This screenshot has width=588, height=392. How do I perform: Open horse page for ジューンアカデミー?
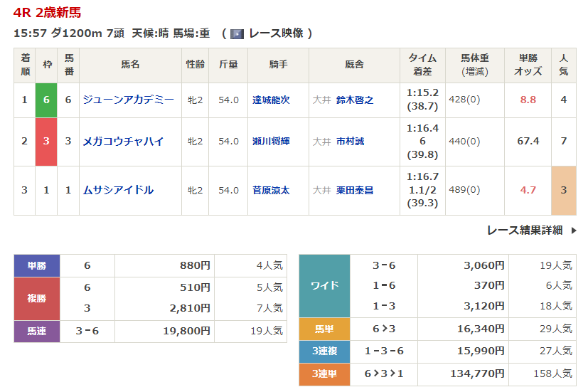click(x=128, y=100)
